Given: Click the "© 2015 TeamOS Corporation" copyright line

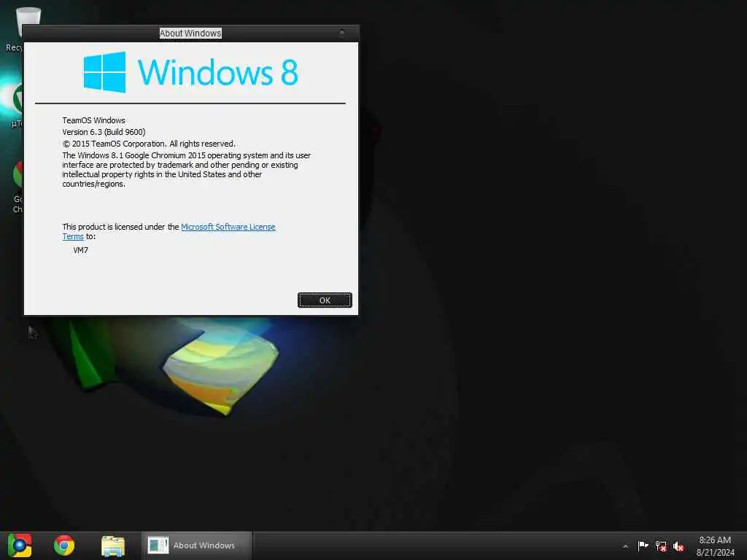Looking at the screenshot, I should click(149, 144).
